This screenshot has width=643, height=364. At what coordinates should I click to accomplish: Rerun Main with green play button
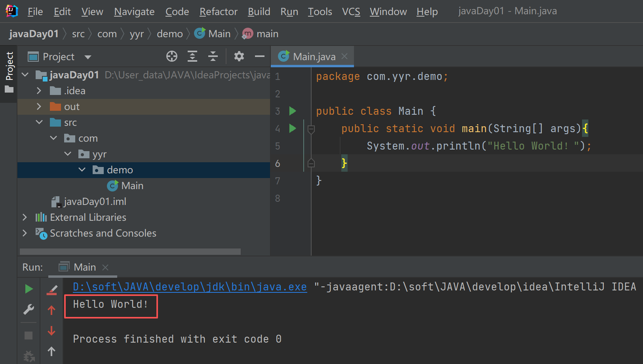point(29,289)
